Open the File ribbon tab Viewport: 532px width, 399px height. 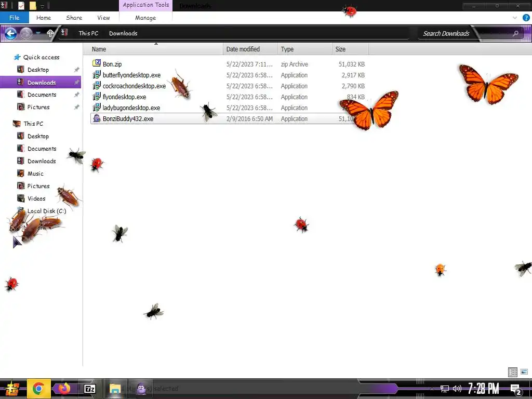tap(14, 18)
